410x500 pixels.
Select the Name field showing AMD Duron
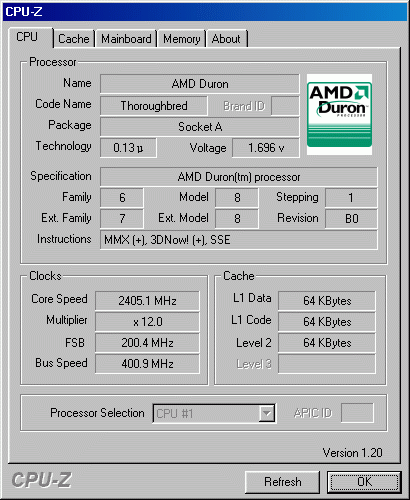tap(200, 84)
